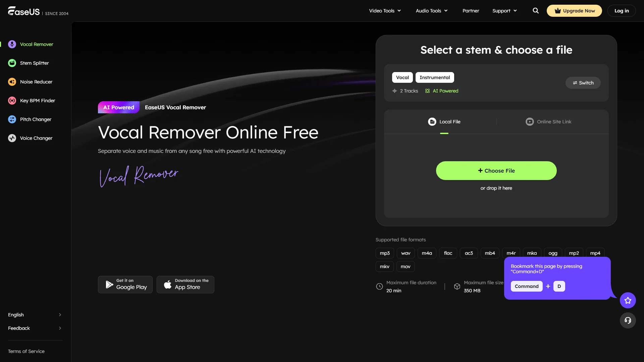Click the Get it on Google Play badge
This screenshot has height=362, width=644.
pos(125,284)
